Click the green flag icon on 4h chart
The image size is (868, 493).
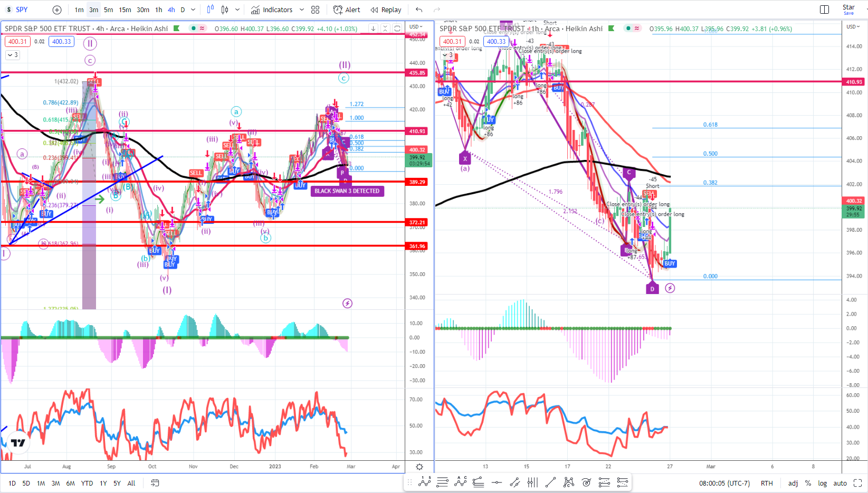(x=177, y=29)
